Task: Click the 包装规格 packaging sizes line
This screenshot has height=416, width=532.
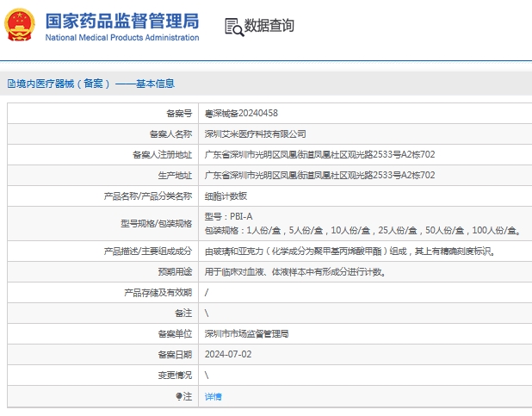Action: (x=362, y=230)
